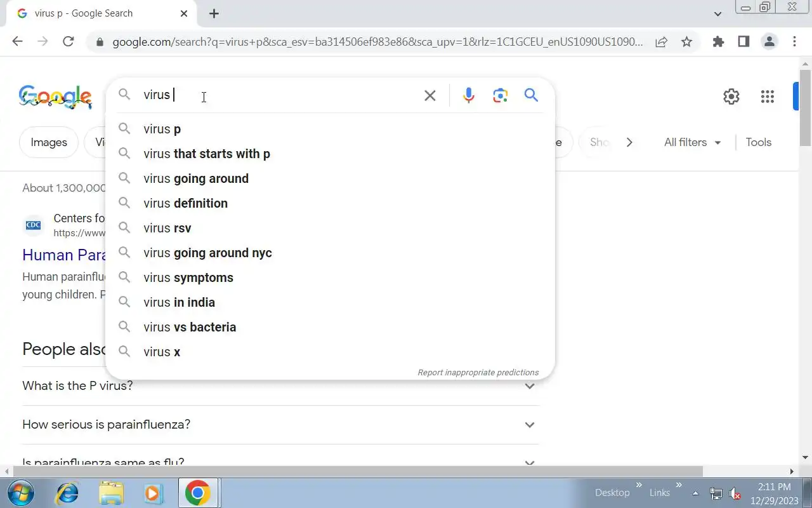Click the blue search magnifier button
This screenshot has height=508, width=812.
click(532, 95)
